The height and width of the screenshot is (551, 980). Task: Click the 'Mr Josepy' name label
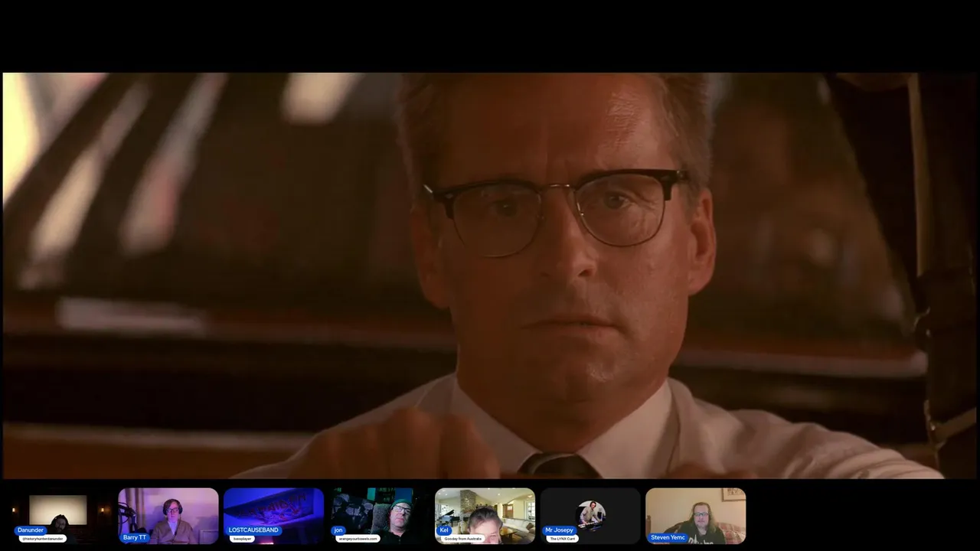click(559, 530)
